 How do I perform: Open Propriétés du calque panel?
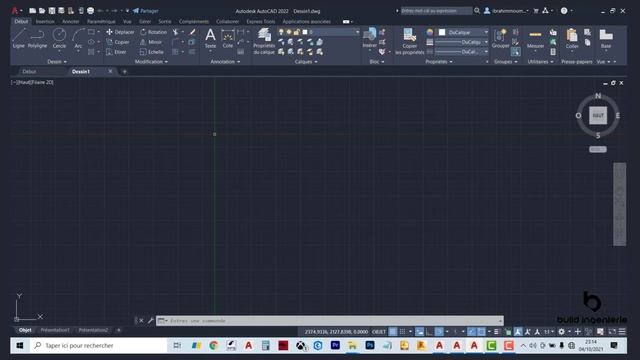tap(264, 41)
